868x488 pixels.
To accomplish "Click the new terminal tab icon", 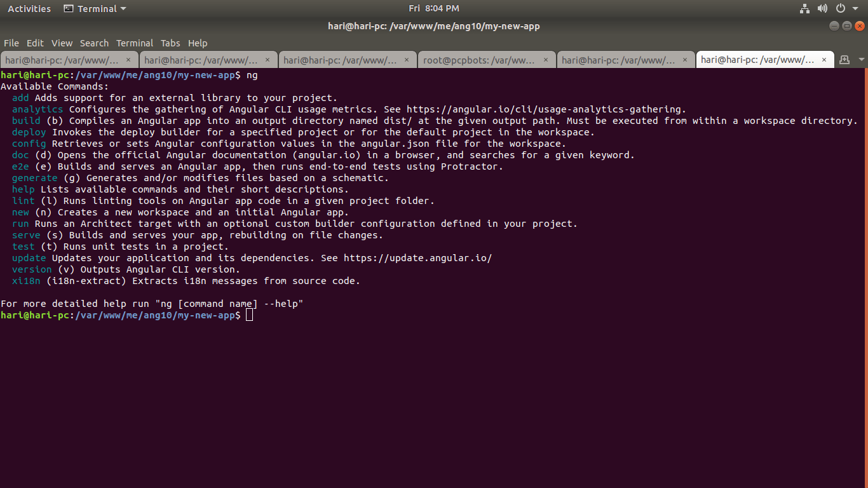I will pos(844,60).
